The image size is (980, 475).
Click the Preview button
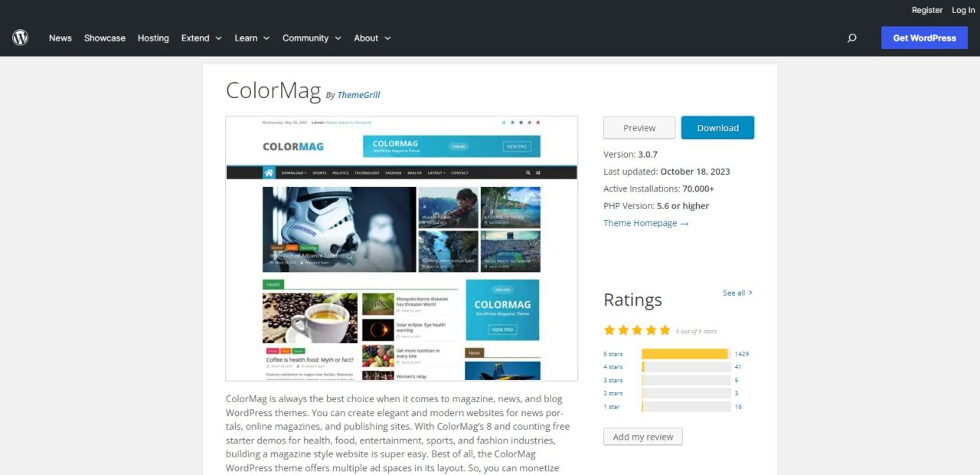(x=639, y=128)
